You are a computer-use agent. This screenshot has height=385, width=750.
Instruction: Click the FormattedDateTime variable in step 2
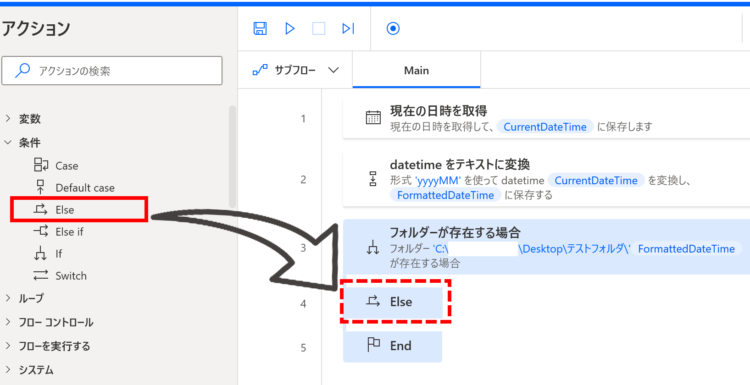pyautogui.click(x=446, y=195)
